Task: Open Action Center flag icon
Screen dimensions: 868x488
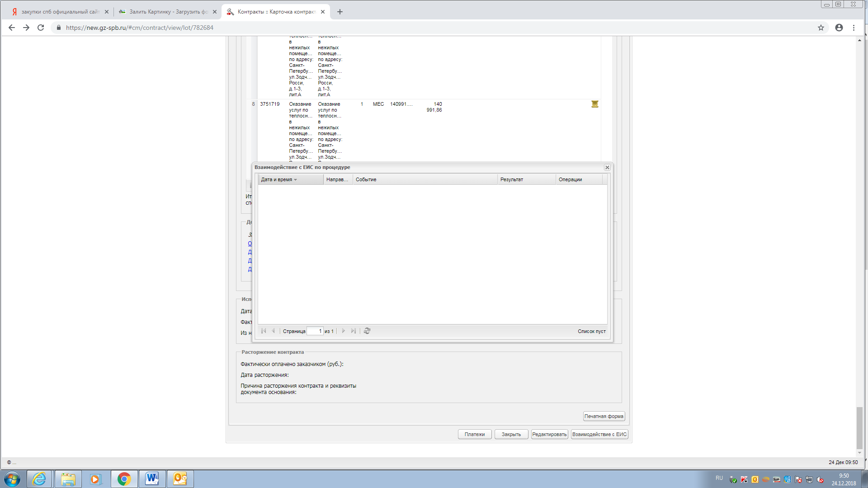Action: (x=798, y=479)
